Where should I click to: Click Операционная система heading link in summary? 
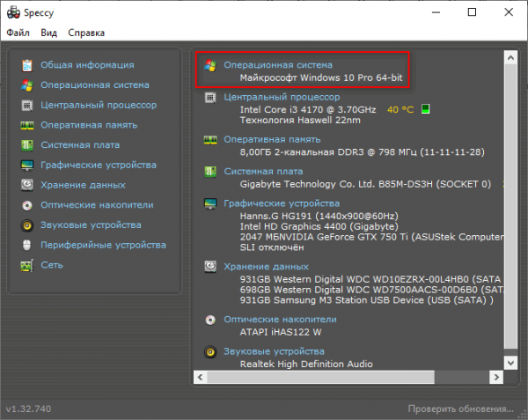point(278,65)
